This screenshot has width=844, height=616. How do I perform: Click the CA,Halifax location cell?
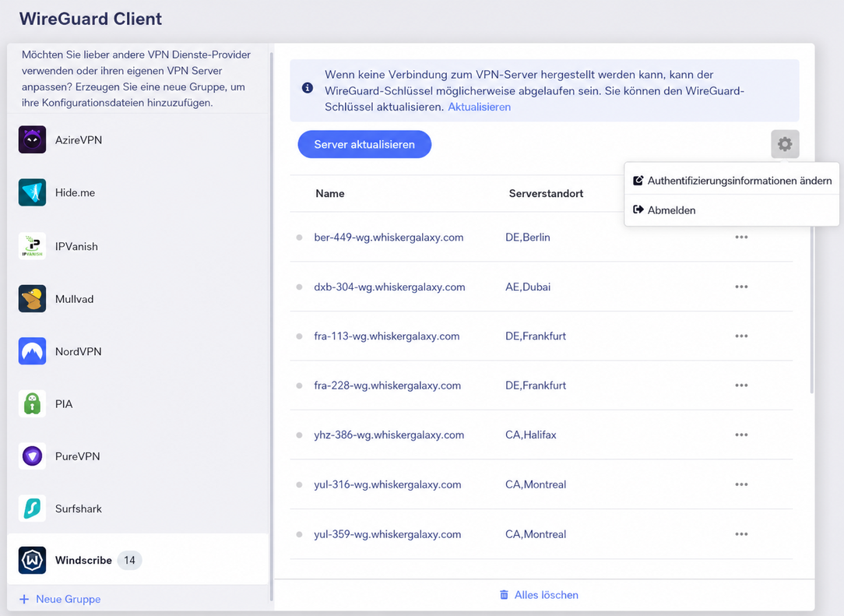531,435
